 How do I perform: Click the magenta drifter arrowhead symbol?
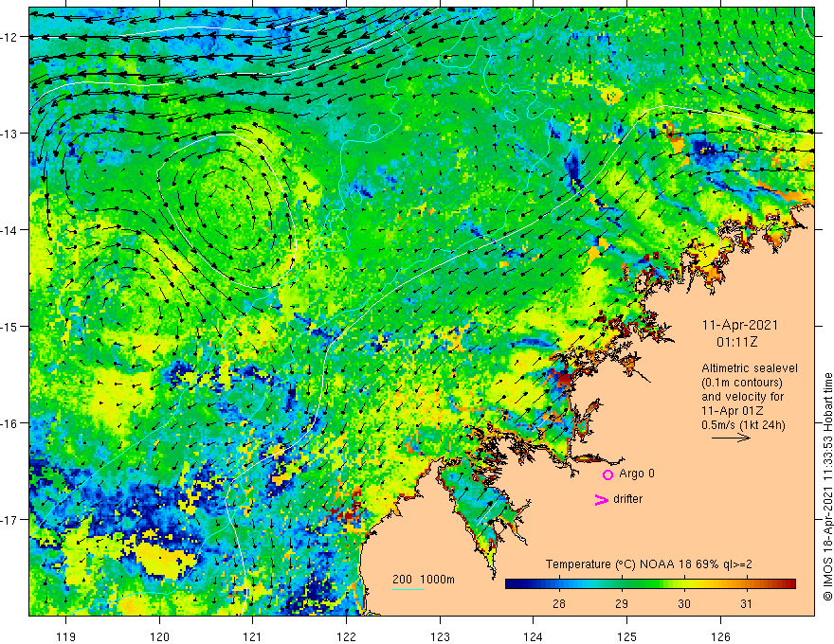pyautogui.click(x=602, y=499)
